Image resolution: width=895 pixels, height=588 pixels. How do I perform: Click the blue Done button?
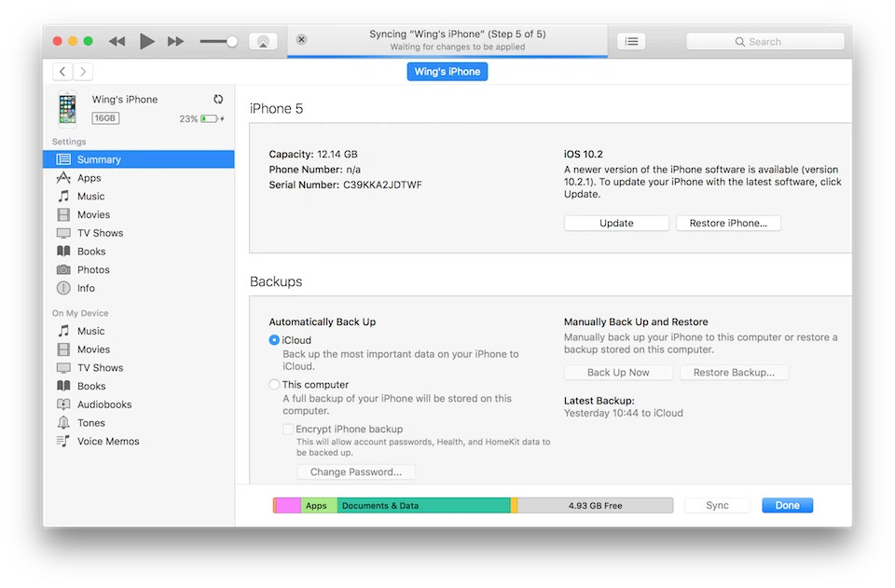(787, 505)
